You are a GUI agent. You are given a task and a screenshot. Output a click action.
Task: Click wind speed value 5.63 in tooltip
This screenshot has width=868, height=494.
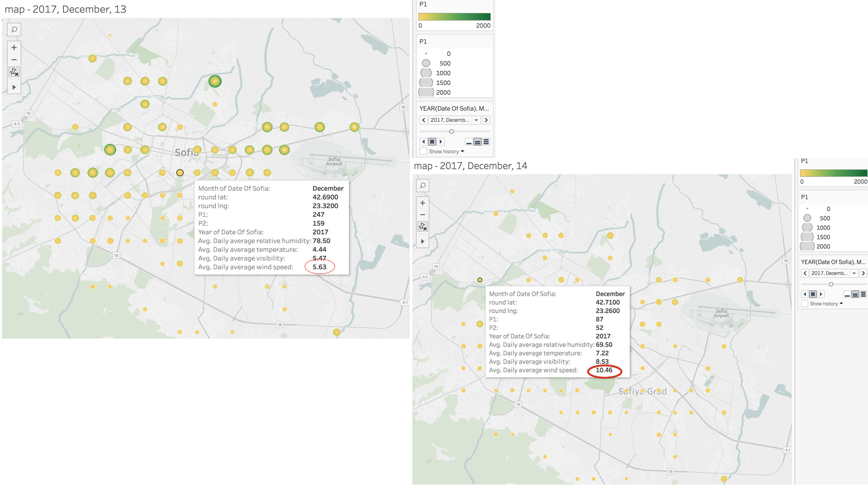[319, 267]
